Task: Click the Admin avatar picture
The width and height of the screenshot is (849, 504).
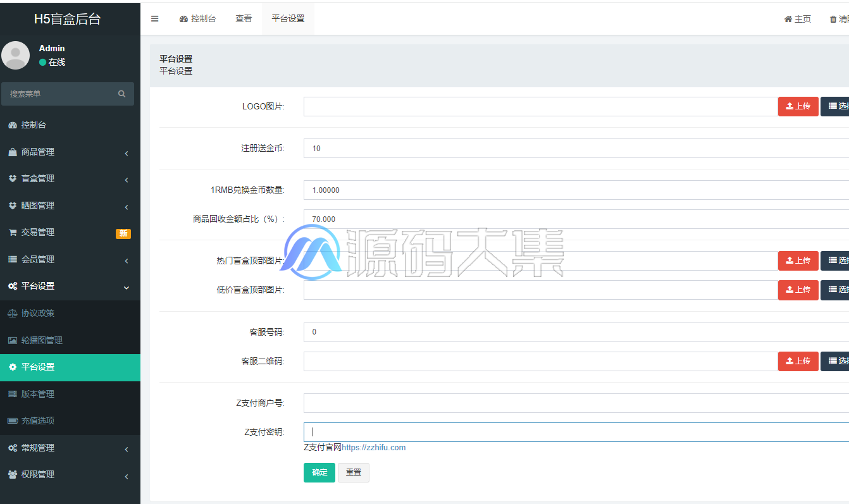Action: (x=15, y=55)
